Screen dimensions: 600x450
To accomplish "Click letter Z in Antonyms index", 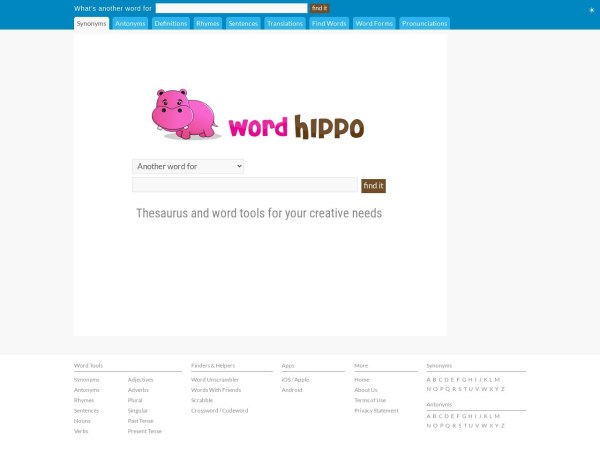I will 503,426.
